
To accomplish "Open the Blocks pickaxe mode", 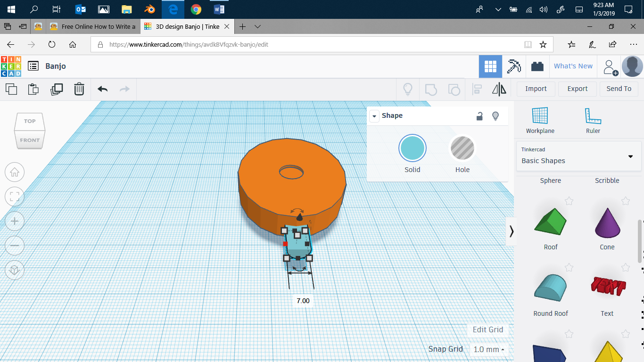I will point(514,66).
